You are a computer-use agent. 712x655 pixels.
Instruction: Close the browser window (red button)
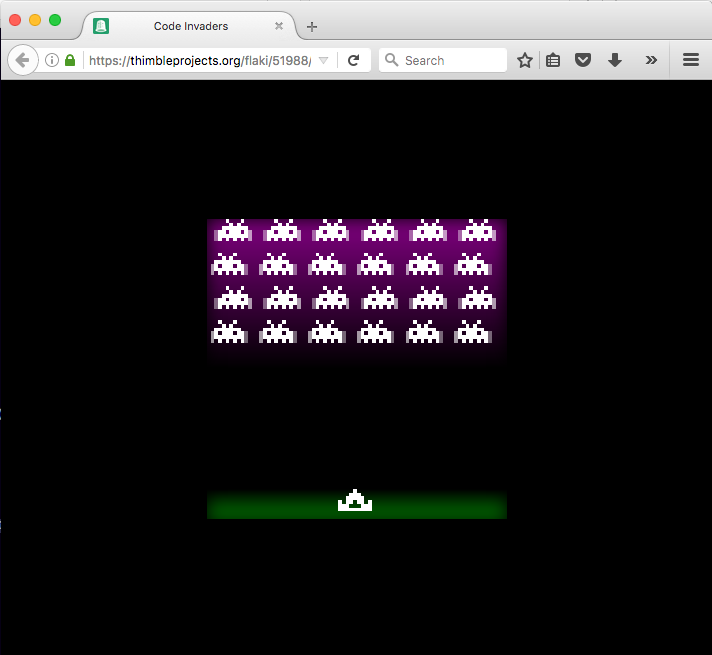coord(15,20)
